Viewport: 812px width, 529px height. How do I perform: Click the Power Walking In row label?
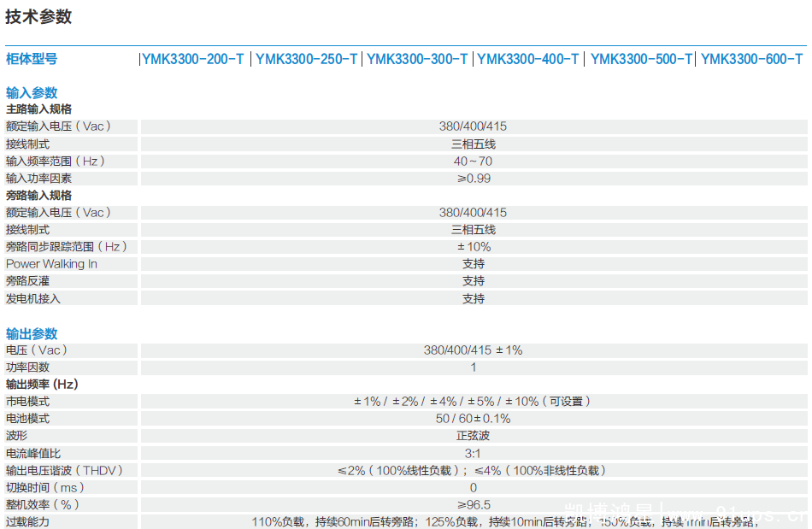tap(51, 264)
